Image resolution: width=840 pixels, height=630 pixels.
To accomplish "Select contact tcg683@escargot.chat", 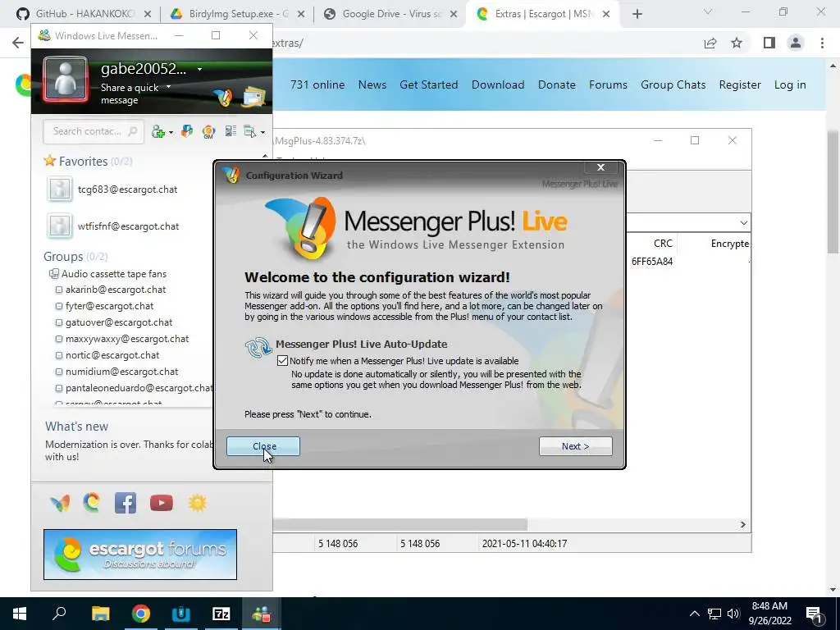I will pyautogui.click(x=127, y=189).
